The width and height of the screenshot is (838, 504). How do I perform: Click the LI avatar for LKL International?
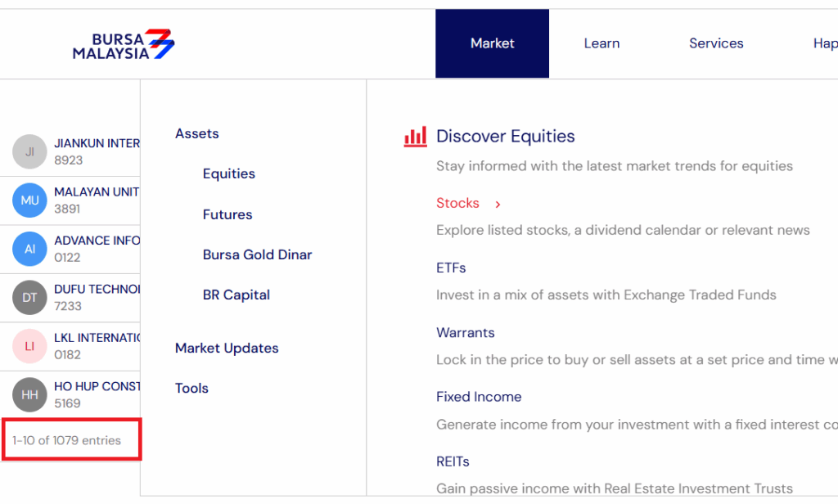pos(30,346)
